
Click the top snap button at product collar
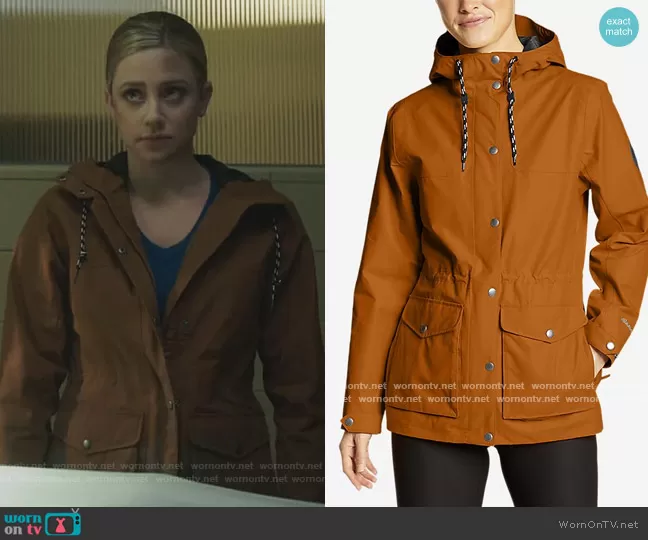(493, 60)
